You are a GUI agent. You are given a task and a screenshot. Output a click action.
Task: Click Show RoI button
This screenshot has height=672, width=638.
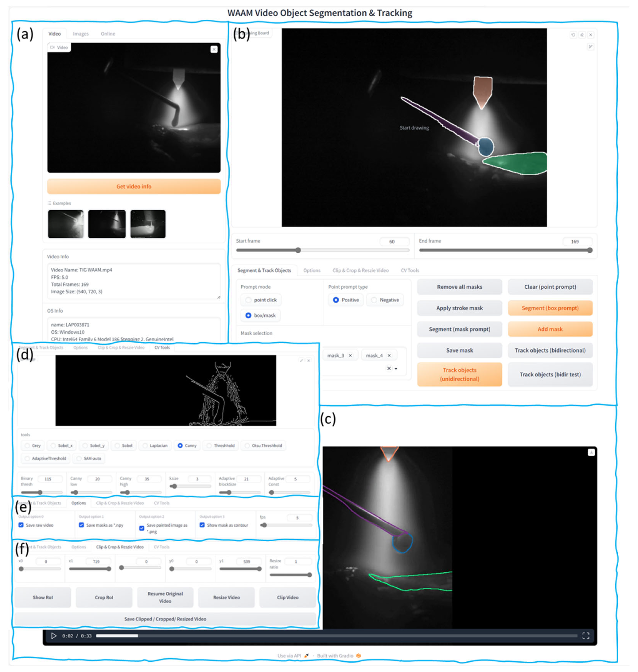[43, 597]
